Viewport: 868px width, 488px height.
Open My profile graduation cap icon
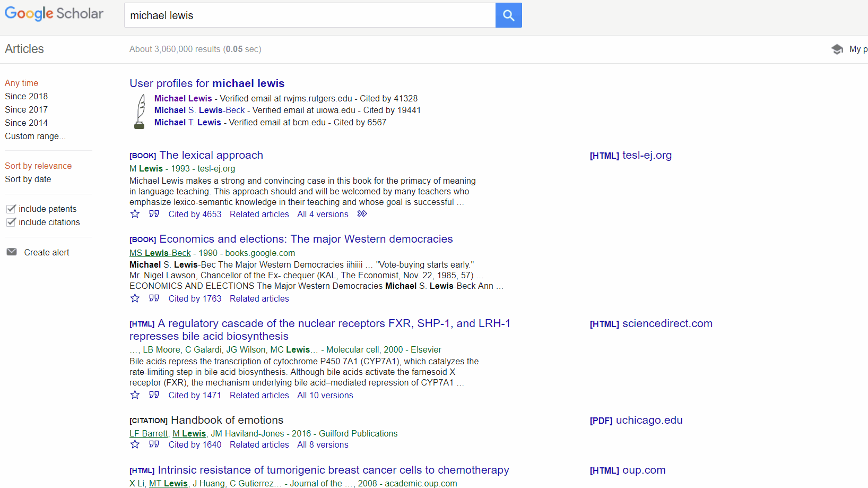pos(837,49)
